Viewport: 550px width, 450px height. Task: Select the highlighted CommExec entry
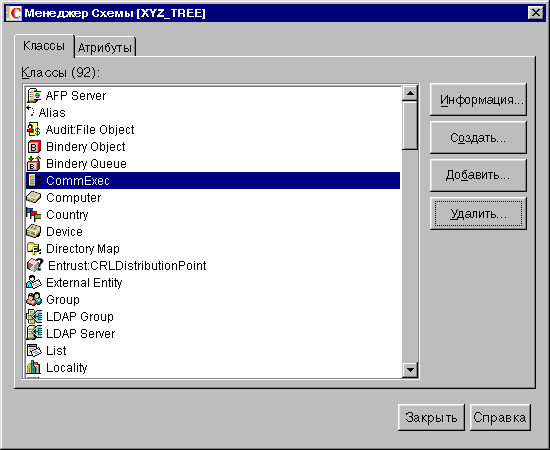[213, 181]
